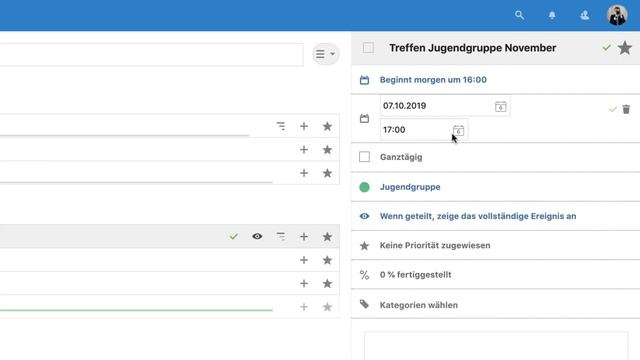Screen dimensions: 640x360
Task: Click the percent icon
Action: pyautogui.click(x=364, y=275)
